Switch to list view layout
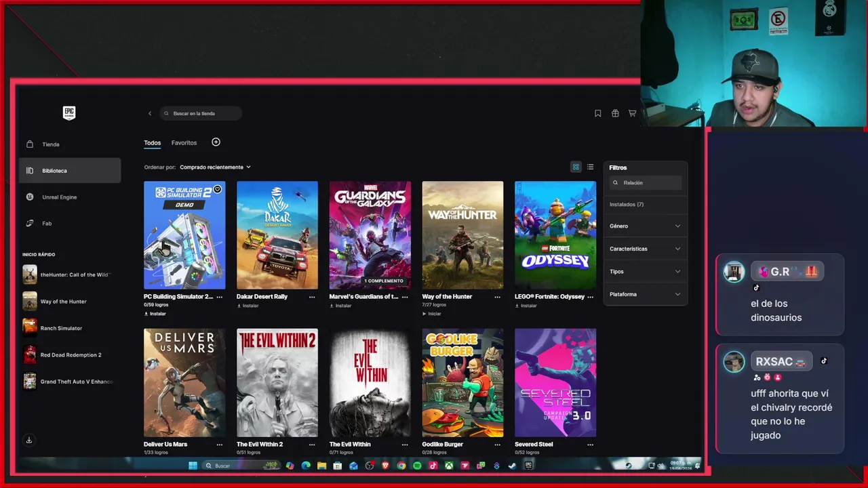 point(590,167)
